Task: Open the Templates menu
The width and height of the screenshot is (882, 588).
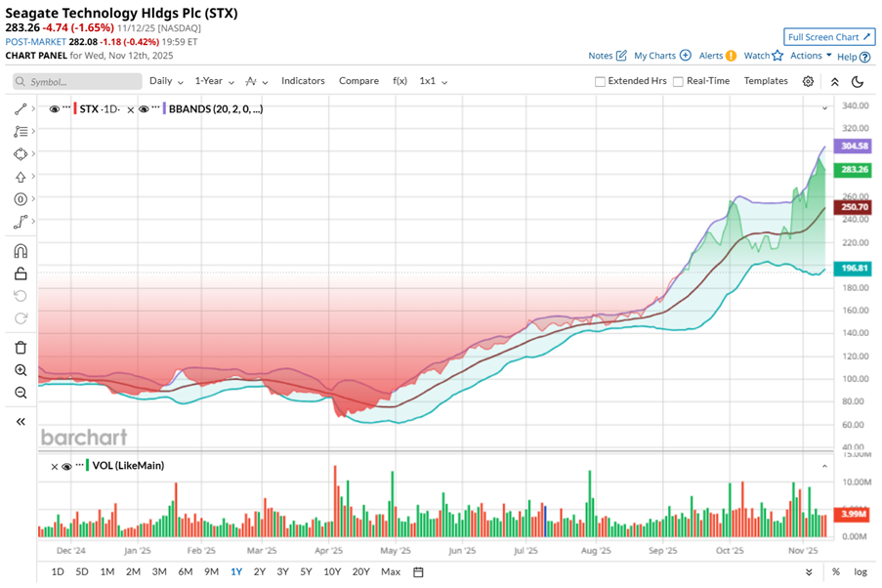Action: 766,81
